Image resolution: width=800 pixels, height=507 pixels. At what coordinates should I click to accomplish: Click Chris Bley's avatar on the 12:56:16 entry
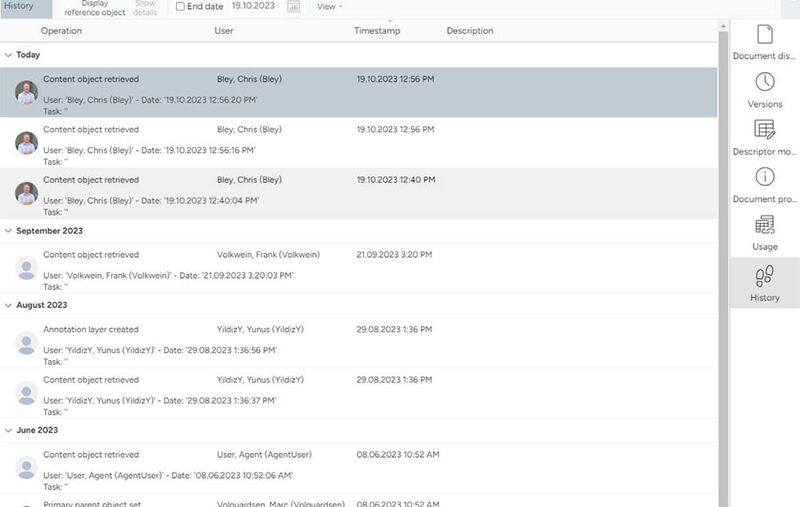[26, 143]
